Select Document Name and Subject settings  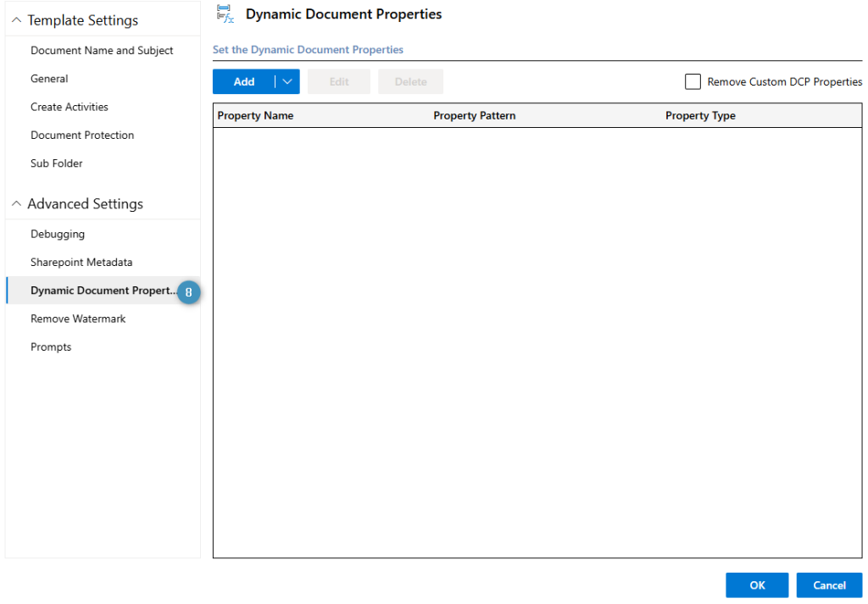tap(101, 50)
